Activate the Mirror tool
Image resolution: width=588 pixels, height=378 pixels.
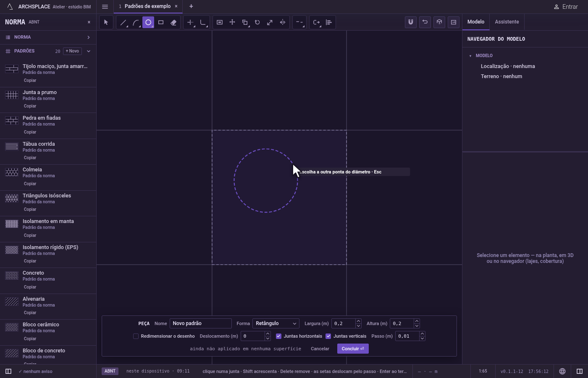[283, 22]
